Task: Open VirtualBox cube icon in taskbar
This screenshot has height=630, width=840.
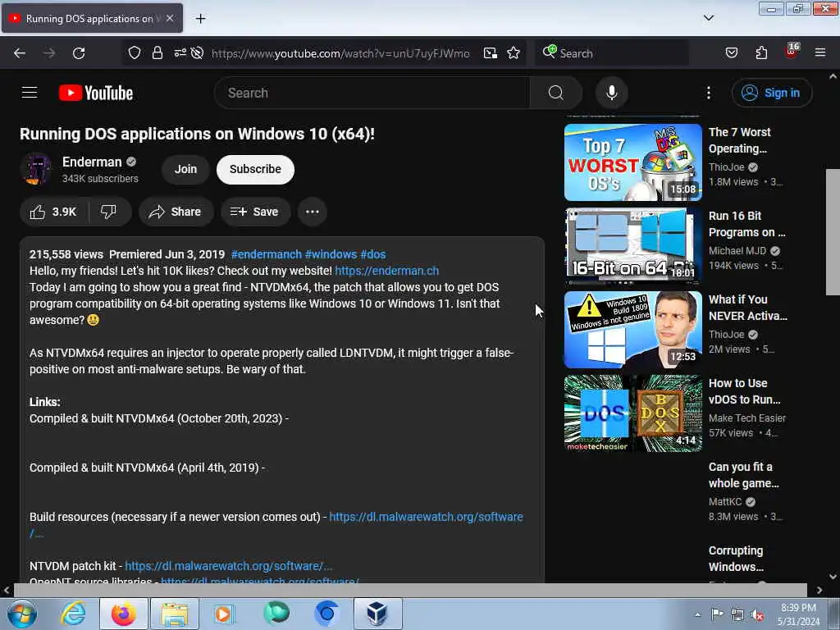Action: point(377,614)
